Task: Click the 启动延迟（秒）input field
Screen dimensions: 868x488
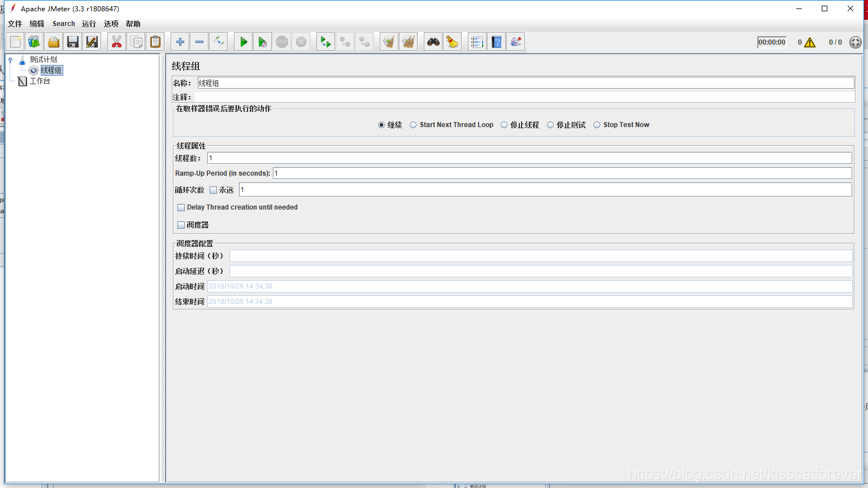Action: click(541, 271)
